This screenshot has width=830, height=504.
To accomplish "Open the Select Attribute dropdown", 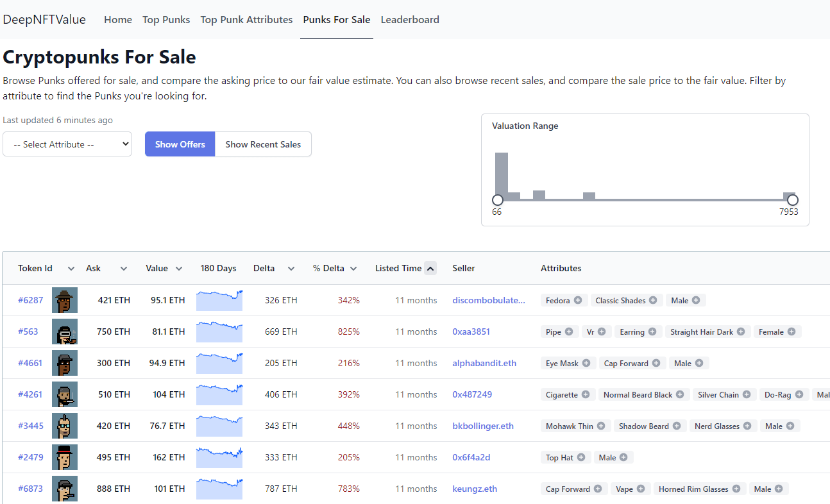I will point(67,144).
